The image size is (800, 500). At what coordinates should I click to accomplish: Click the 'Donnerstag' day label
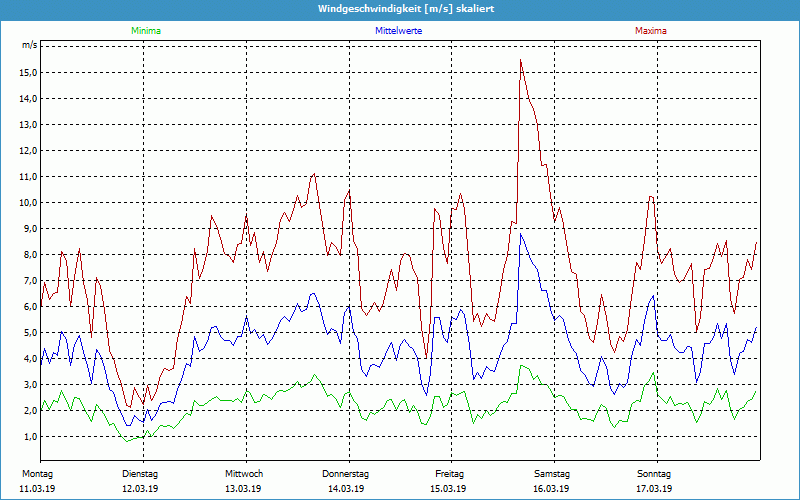[x=345, y=474]
